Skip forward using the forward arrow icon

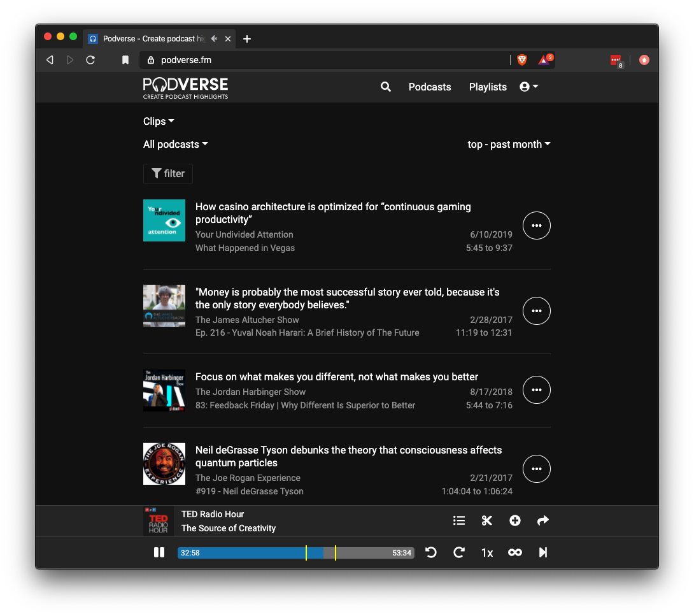click(x=459, y=553)
